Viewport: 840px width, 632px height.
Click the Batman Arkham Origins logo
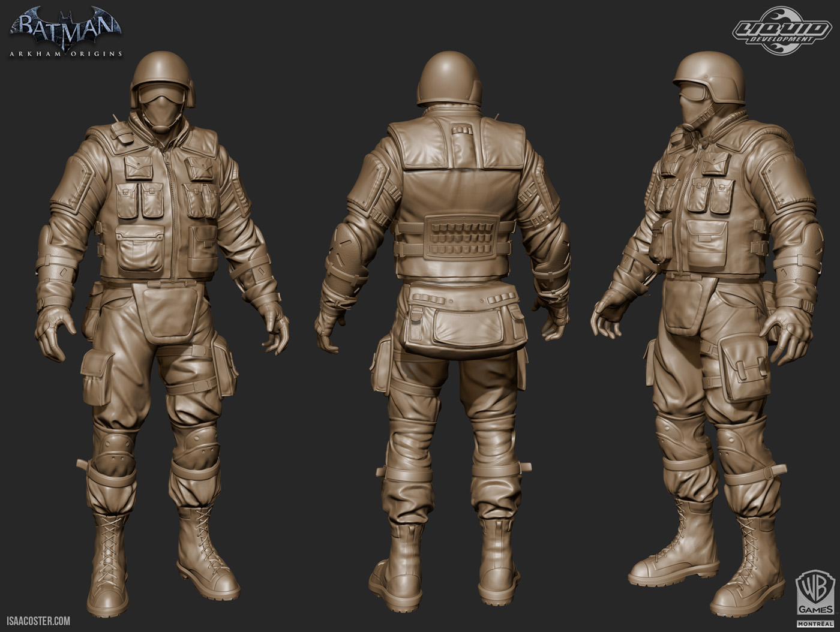coord(66,31)
